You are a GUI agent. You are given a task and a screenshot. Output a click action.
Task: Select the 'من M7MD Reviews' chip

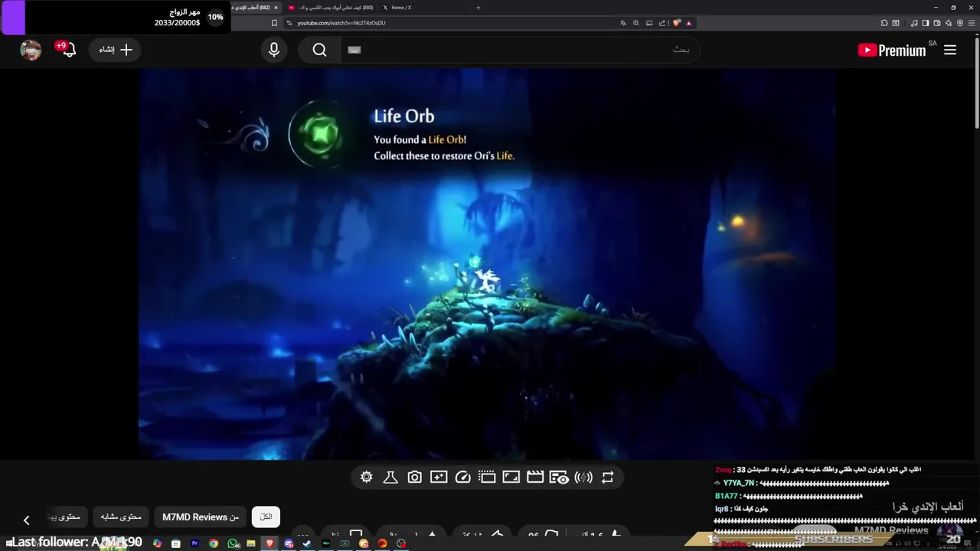(x=201, y=517)
